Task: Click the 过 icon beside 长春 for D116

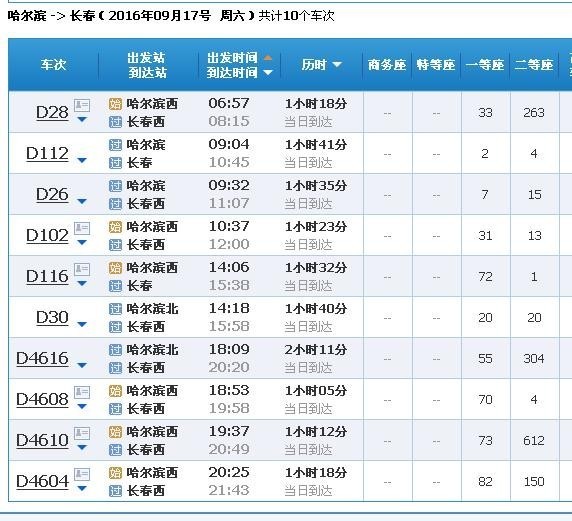Action: pos(115,286)
